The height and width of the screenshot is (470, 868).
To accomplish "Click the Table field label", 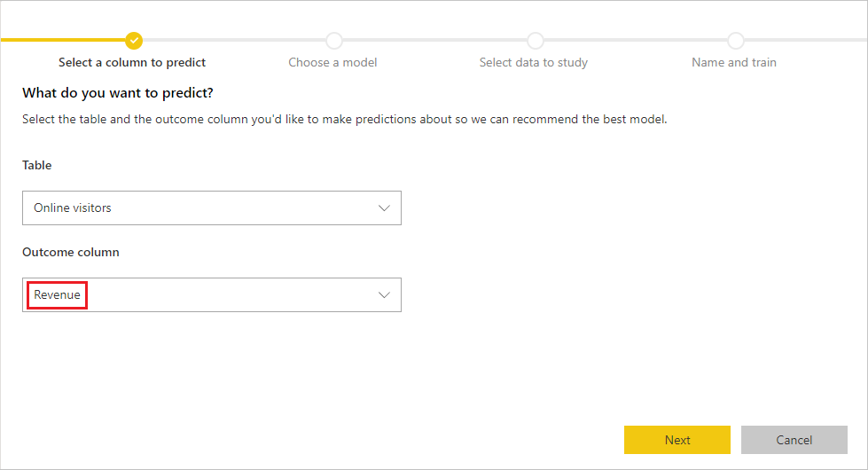I will (37, 165).
